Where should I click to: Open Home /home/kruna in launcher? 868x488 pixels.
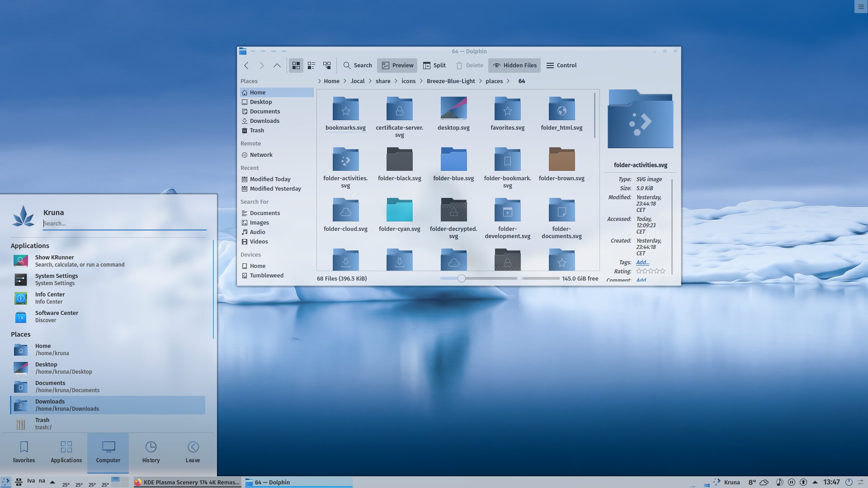108,349
